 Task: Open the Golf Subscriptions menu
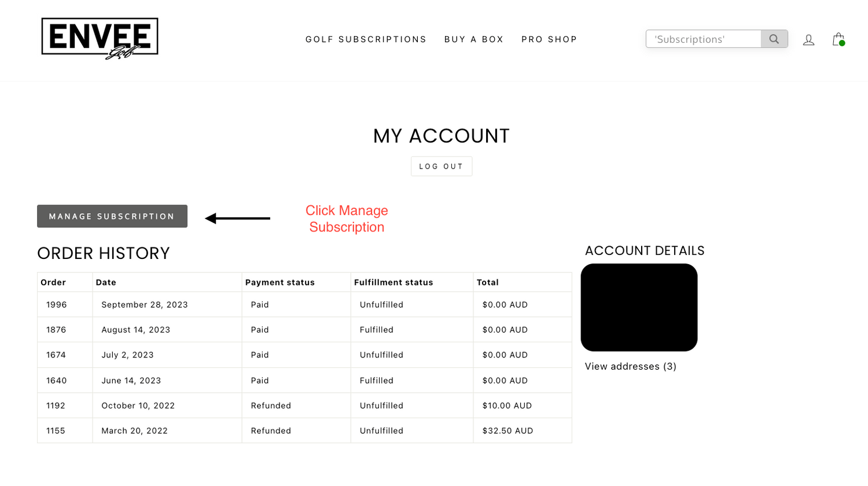[366, 39]
